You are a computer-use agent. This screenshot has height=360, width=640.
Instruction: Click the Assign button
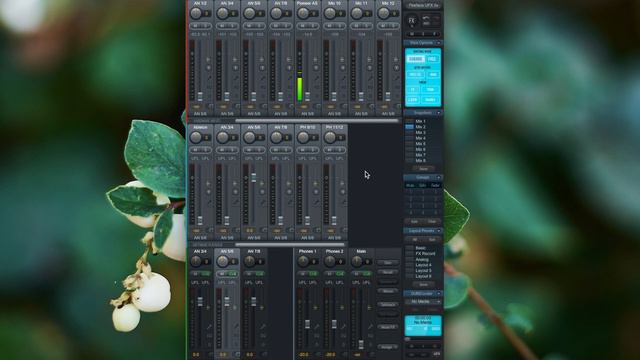(387, 347)
